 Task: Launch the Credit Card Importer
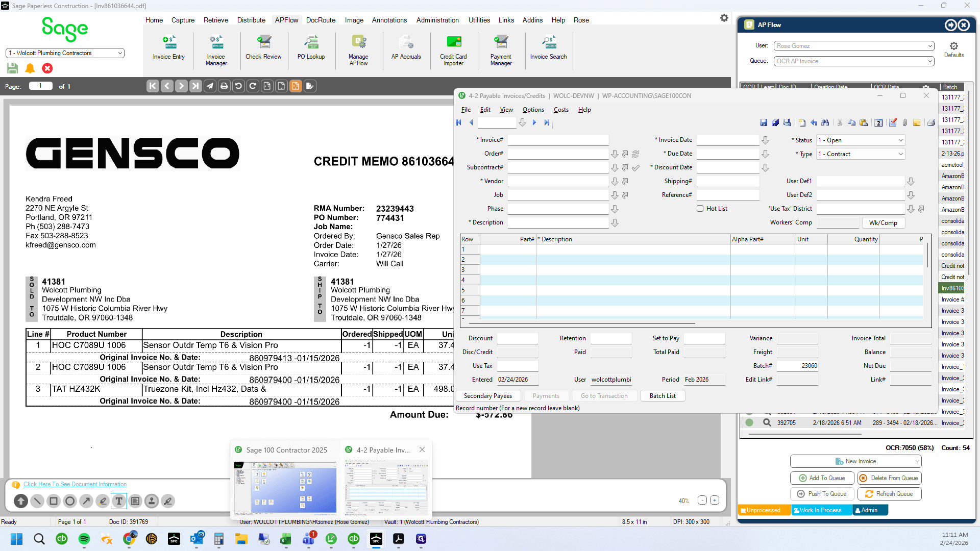453,51
